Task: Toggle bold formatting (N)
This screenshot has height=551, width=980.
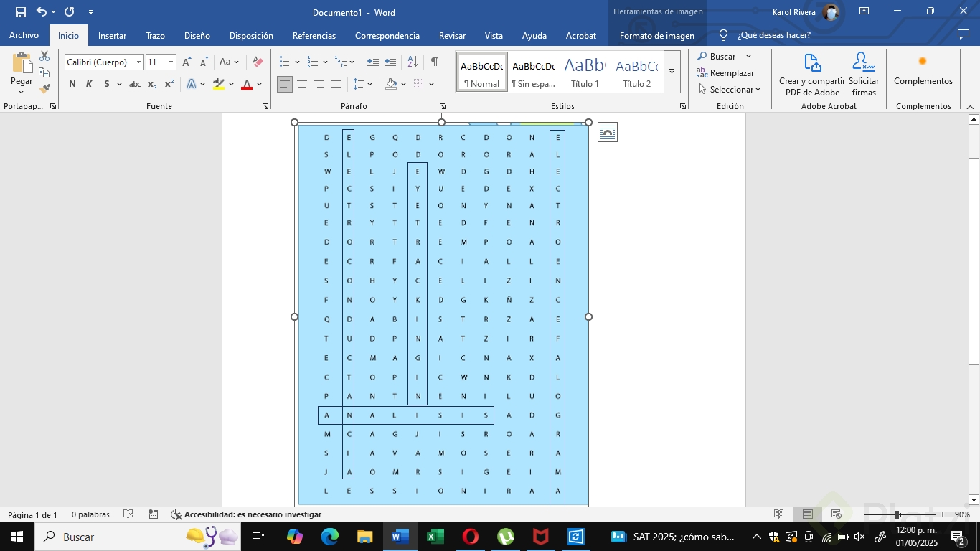Action: point(72,85)
